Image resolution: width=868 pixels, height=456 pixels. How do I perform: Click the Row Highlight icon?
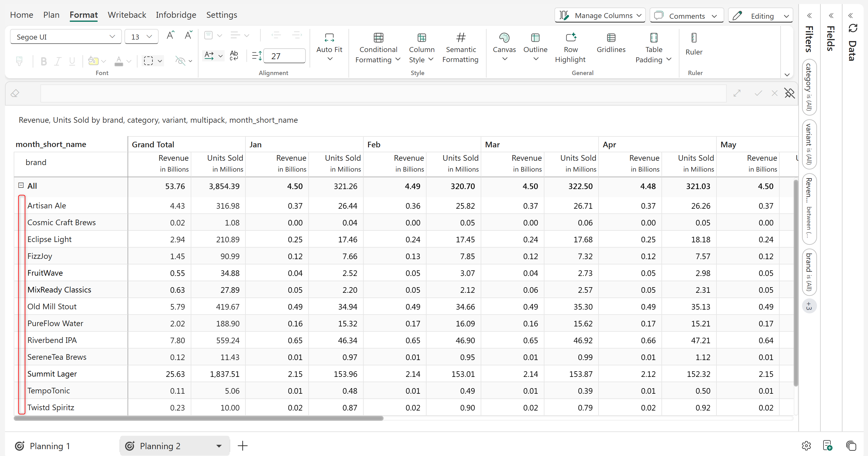pyautogui.click(x=571, y=38)
